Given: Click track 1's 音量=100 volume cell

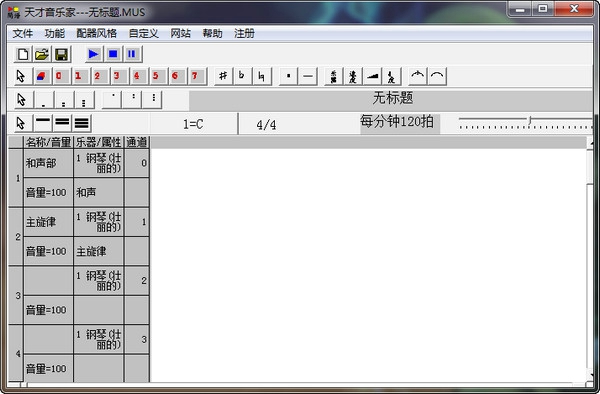Looking at the screenshot, I should pos(48,192).
